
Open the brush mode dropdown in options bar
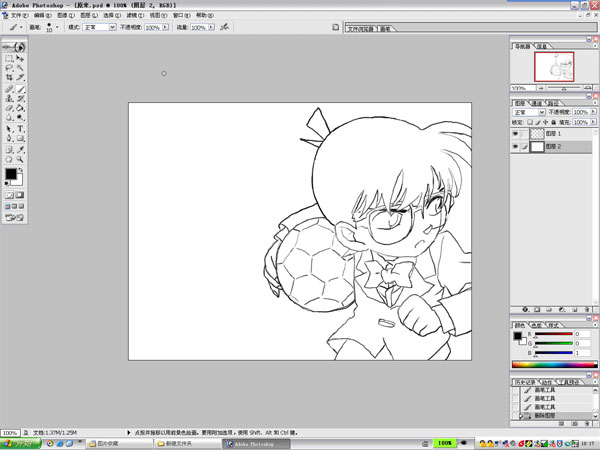[112, 27]
